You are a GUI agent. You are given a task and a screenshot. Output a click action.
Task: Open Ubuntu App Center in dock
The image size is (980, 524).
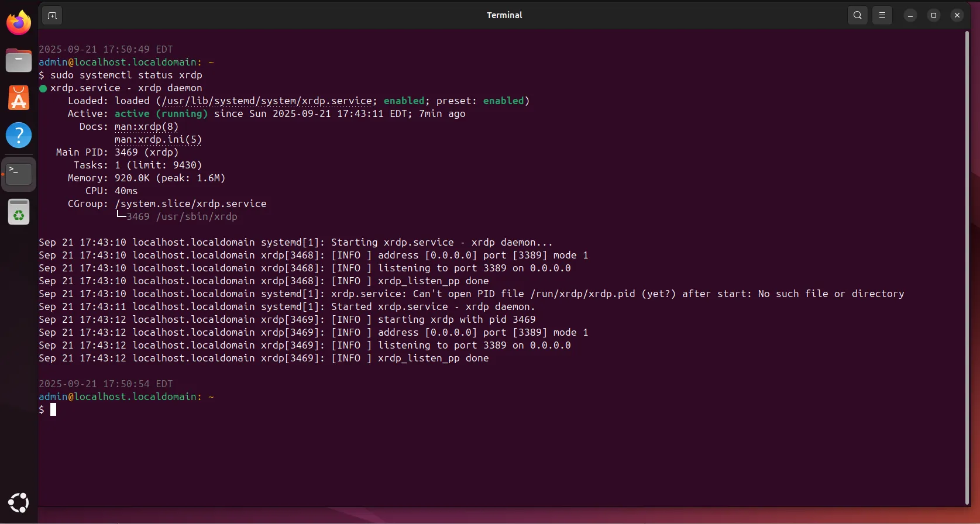[x=19, y=98]
